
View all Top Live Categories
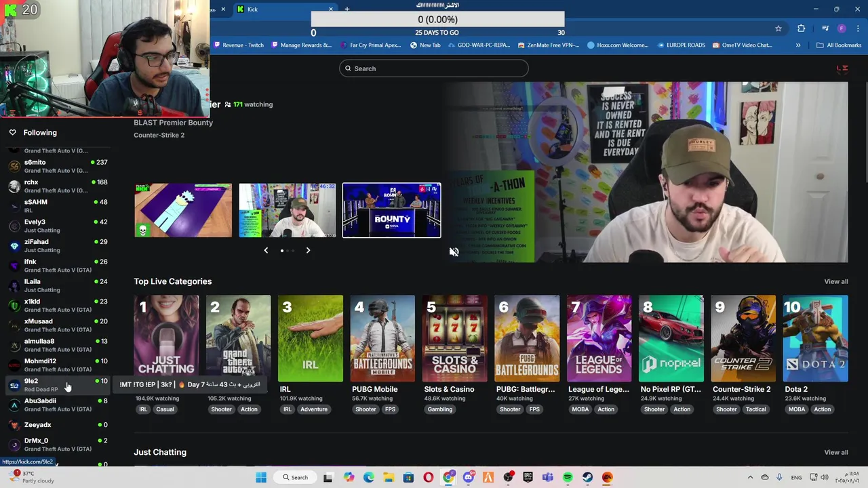click(835, 281)
